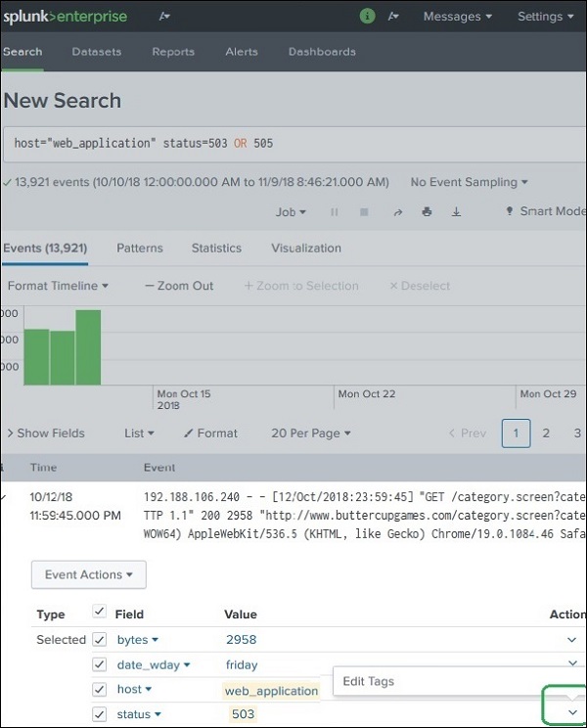Uncheck the bytes field checkbox
This screenshot has width=587, height=728.
coord(99,639)
